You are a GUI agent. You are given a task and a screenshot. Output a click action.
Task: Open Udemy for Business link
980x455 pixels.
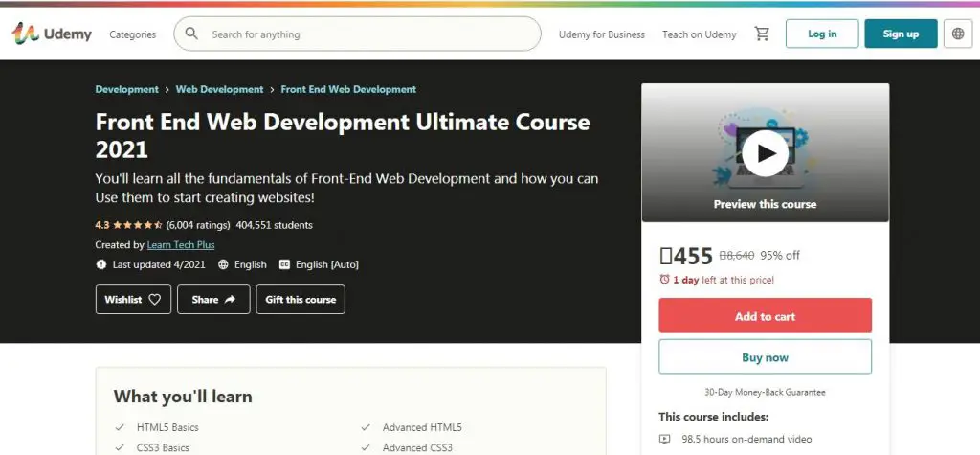click(601, 34)
